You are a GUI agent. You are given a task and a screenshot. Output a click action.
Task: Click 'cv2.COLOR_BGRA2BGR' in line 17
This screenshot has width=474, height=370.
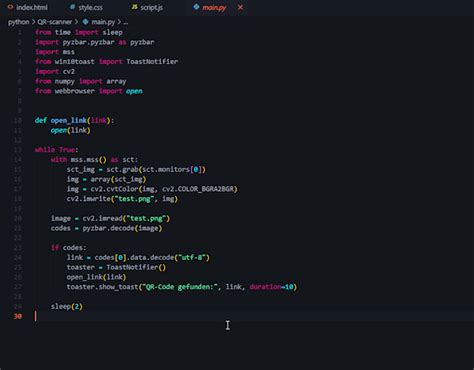coord(198,189)
